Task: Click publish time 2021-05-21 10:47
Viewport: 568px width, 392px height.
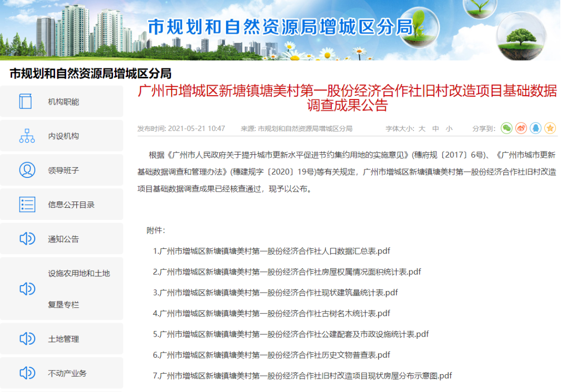Action: [x=196, y=128]
